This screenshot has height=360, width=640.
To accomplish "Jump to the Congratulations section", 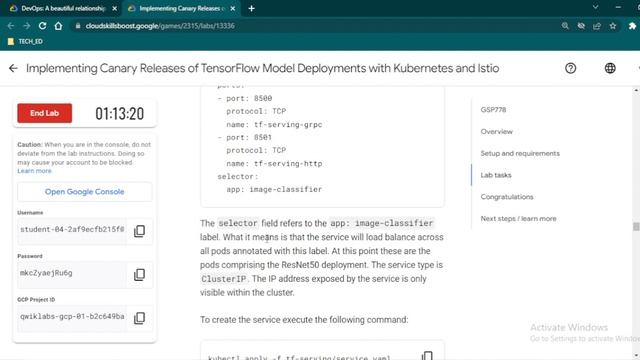I will click(x=507, y=197).
